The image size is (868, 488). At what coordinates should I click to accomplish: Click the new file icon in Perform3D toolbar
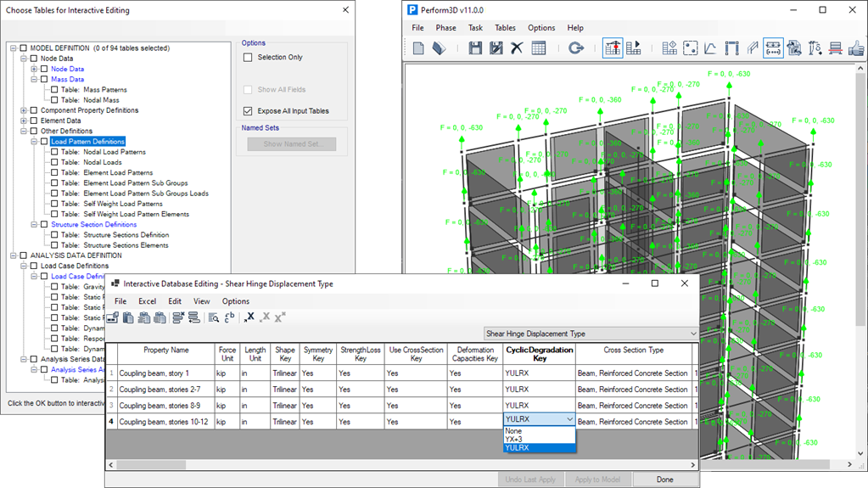[x=418, y=48]
